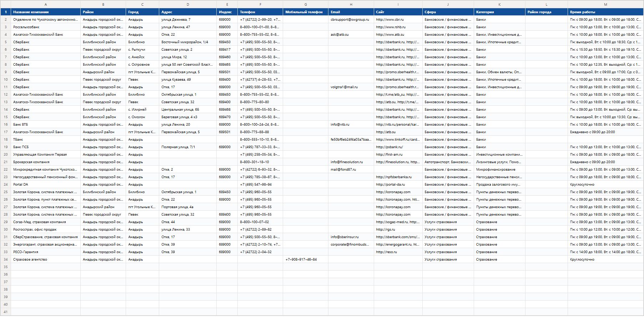The width and height of the screenshot is (644, 322).
Task: Click the address 'Восточный микрорайон, 1/4'
Action: (x=188, y=42)
